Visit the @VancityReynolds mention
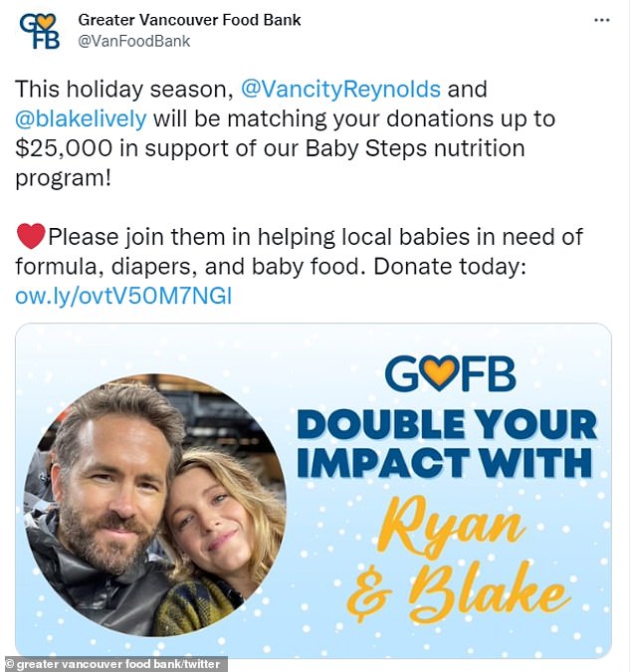631x672 pixels. point(340,89)
